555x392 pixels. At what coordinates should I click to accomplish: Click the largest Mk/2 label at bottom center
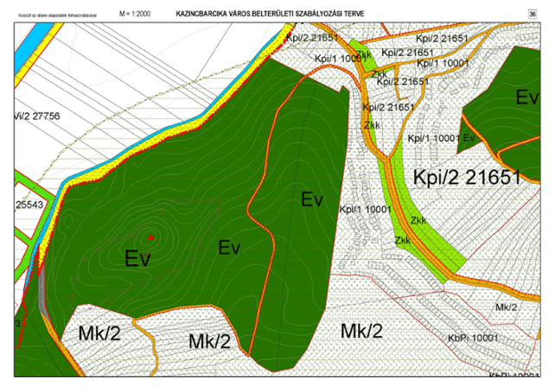click(361, 331)
